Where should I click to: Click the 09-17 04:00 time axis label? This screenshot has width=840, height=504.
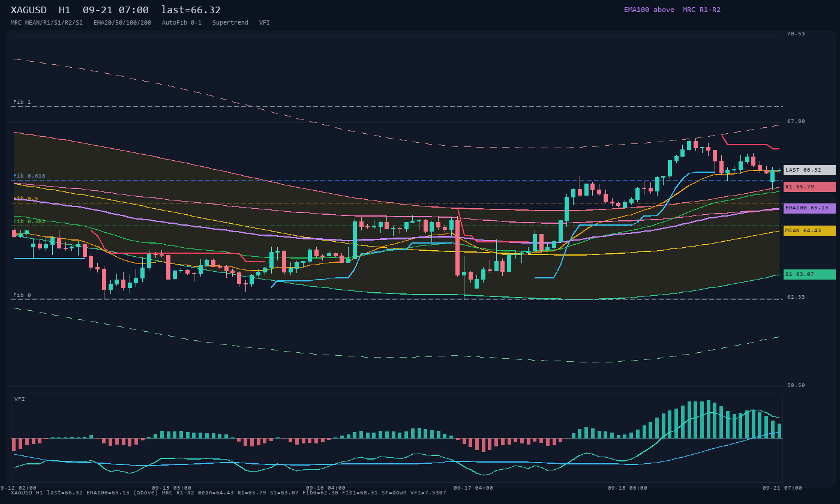point(473,488)
